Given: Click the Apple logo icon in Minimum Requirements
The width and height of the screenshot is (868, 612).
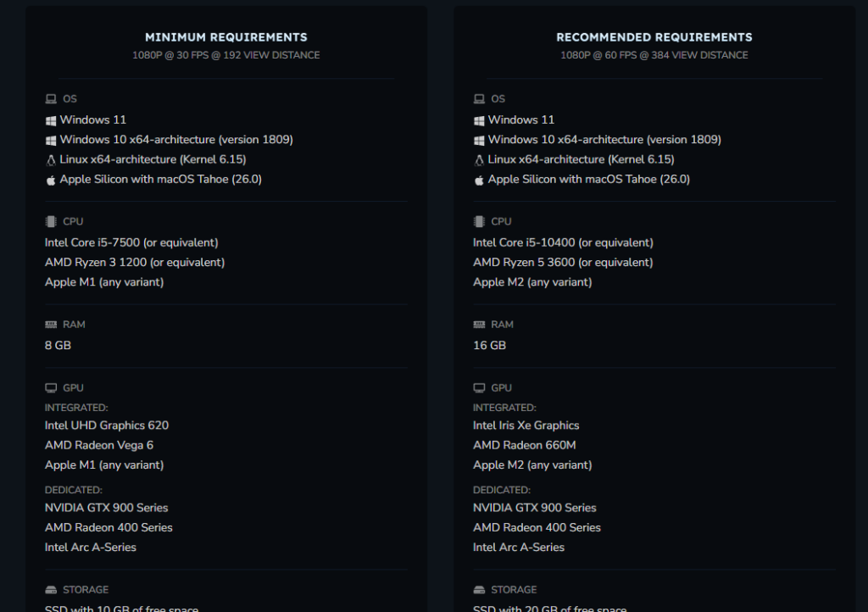Looking at the screenshot, I should click(51, 180).
